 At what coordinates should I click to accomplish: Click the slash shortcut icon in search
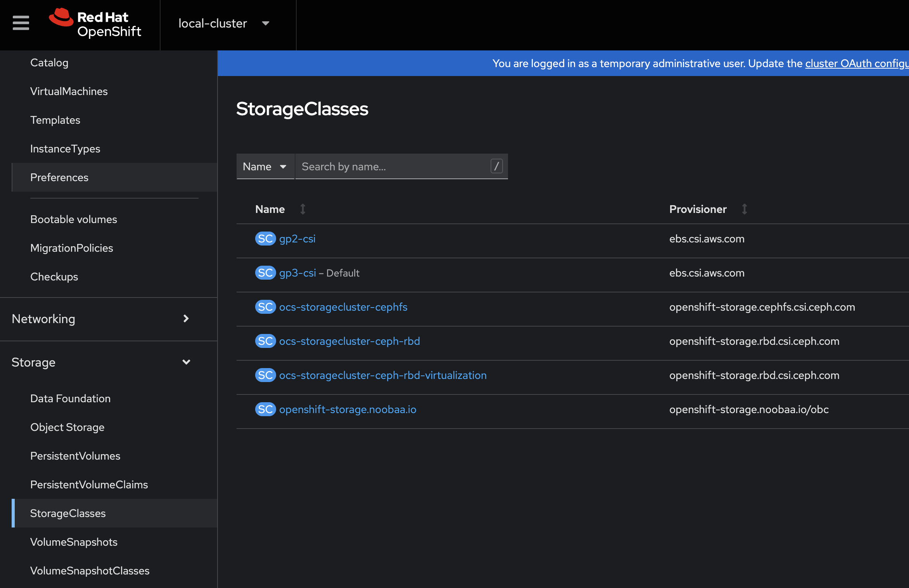(496, 166)
